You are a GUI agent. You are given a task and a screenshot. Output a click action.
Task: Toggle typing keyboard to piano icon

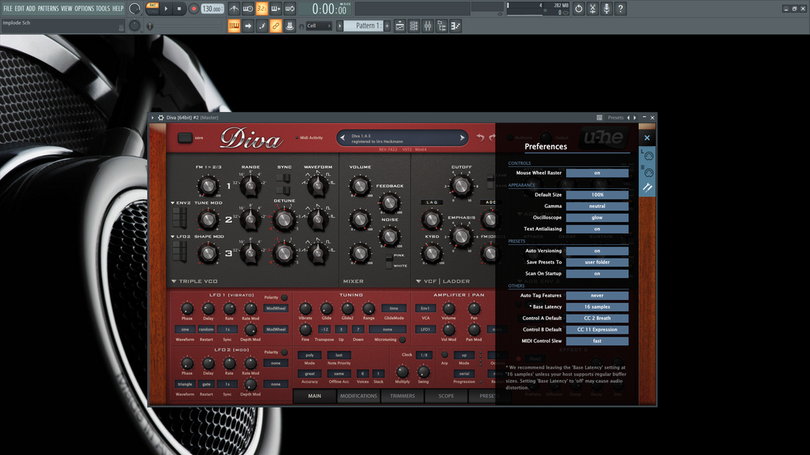pyautogui.click(x=234, y=26)
